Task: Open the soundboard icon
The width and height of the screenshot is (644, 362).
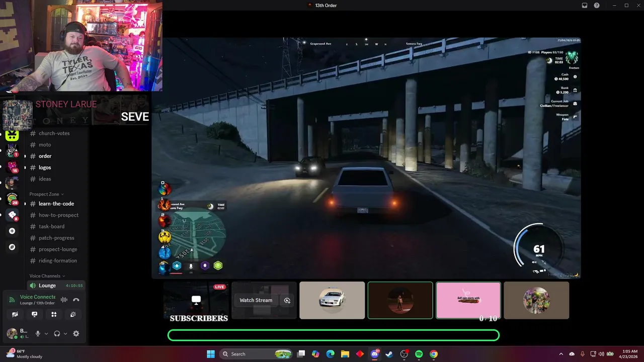Action: click(x=73, y=314)
